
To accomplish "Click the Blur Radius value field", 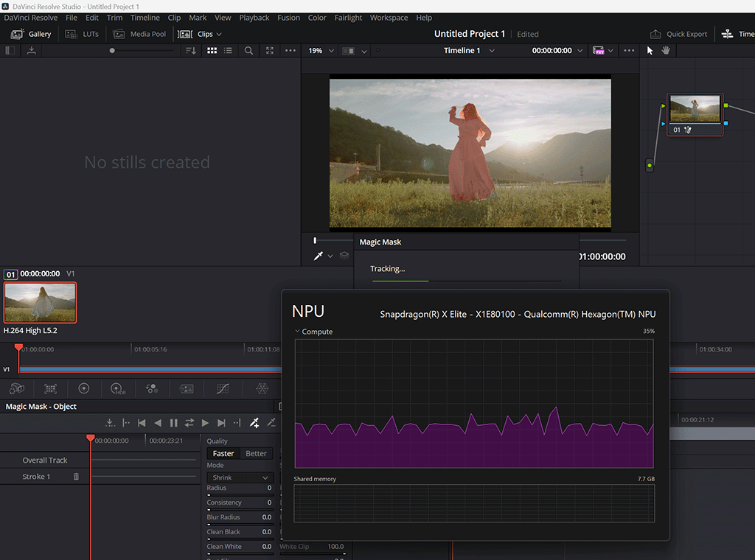I will [266, 517].
